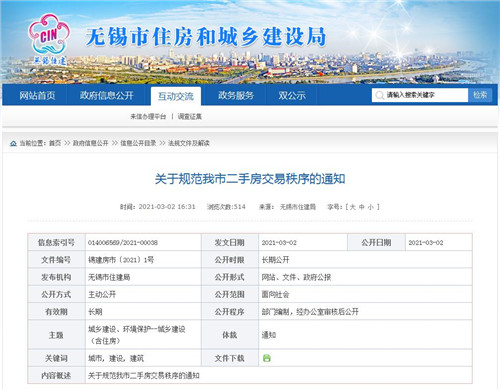Screen dimensions: 500x390
Task: Open the 政务服务 navigation tab
Action: point(236,96)
